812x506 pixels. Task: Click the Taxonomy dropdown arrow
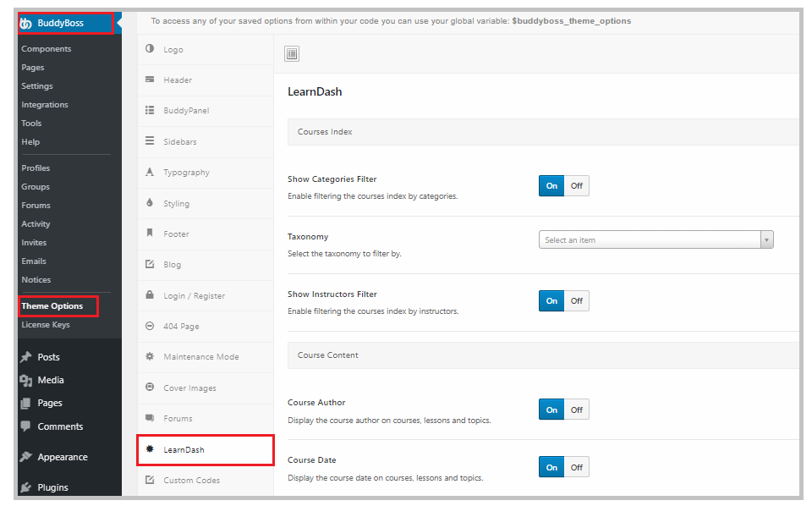pyautogui.click(x=766, y=240)
